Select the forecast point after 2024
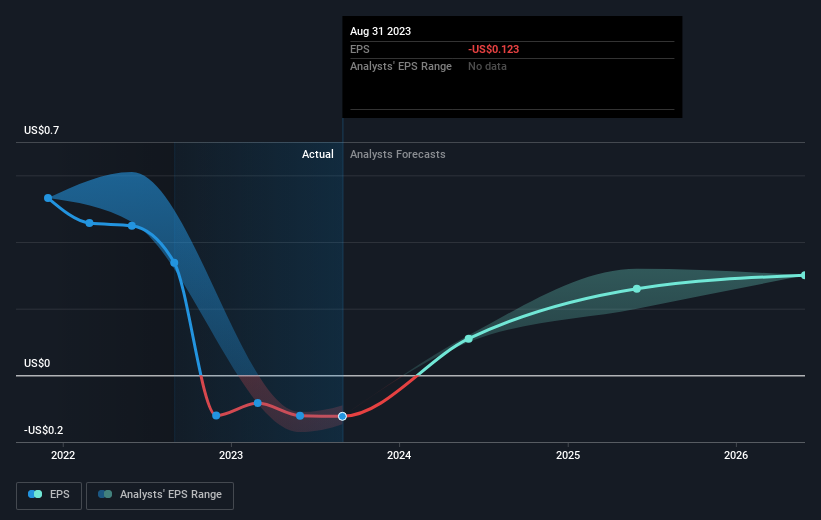821x520 pixels. [469, 339]
